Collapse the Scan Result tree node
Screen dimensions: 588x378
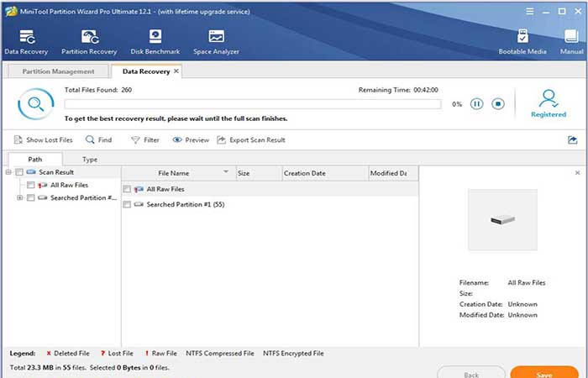(x=8, y=172)
